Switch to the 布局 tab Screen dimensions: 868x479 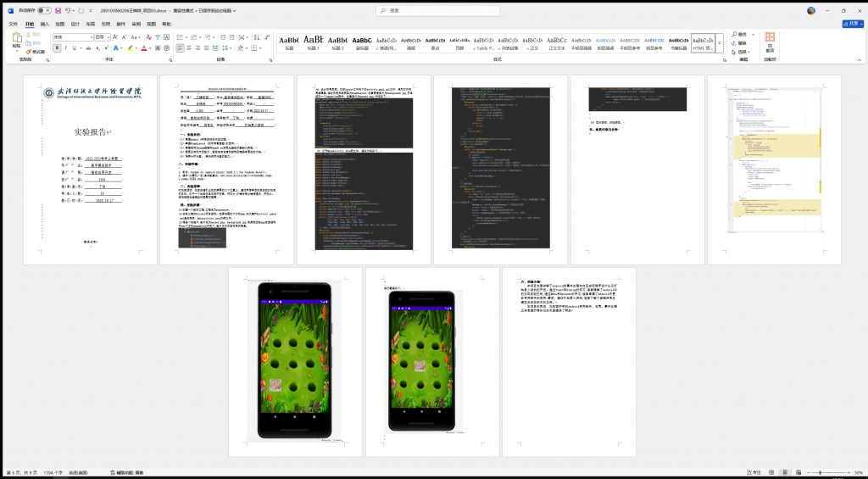90,25
